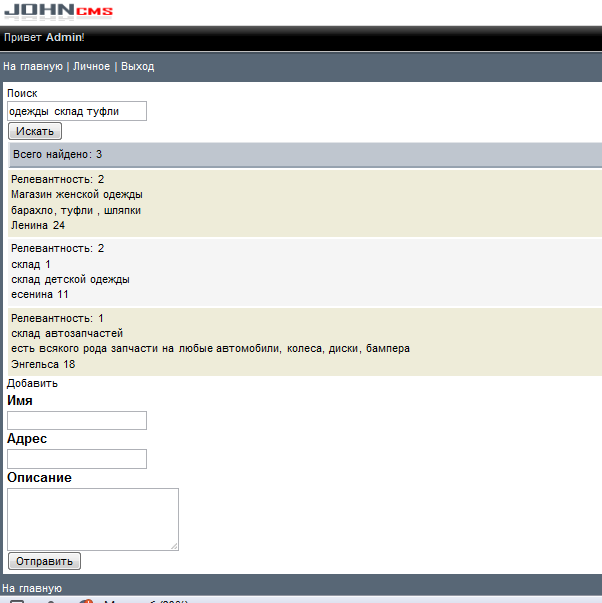
Task: Grab the Описание textarea resize handle
Action: (x=174, y=545)
